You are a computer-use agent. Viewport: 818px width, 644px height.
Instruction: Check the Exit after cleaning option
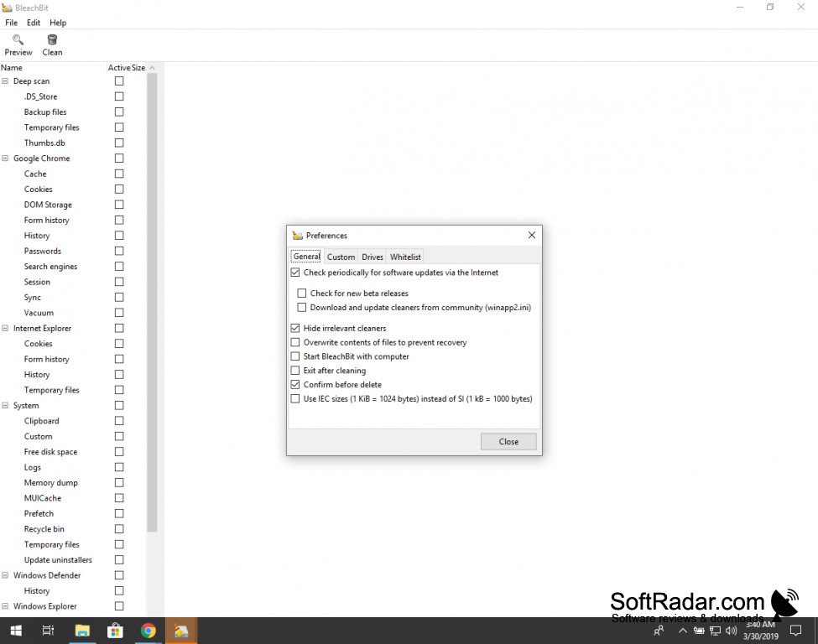coord(295,371)
